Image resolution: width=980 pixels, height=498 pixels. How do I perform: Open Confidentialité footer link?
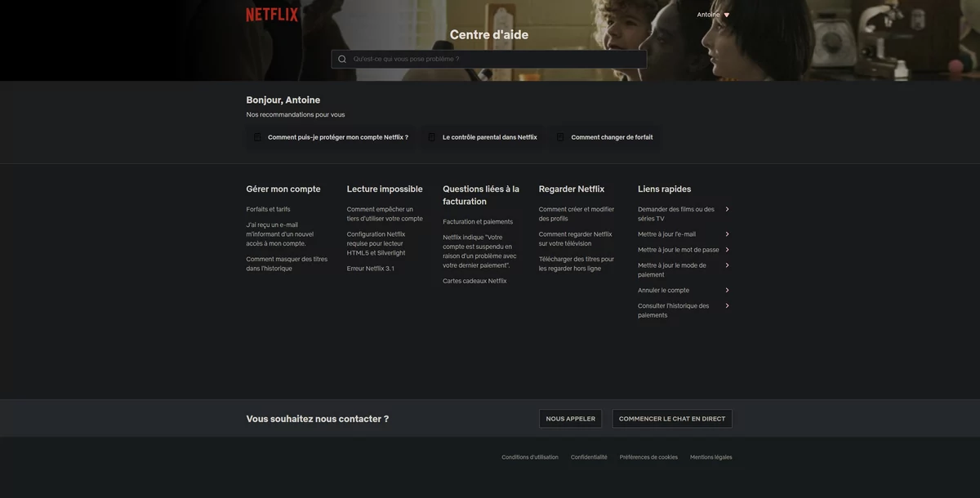point(589,457)
